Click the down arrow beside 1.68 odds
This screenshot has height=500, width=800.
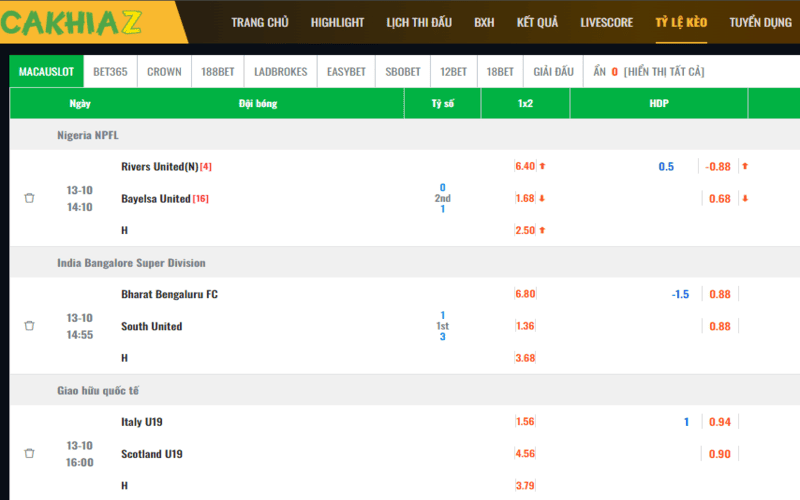point(542,198)
